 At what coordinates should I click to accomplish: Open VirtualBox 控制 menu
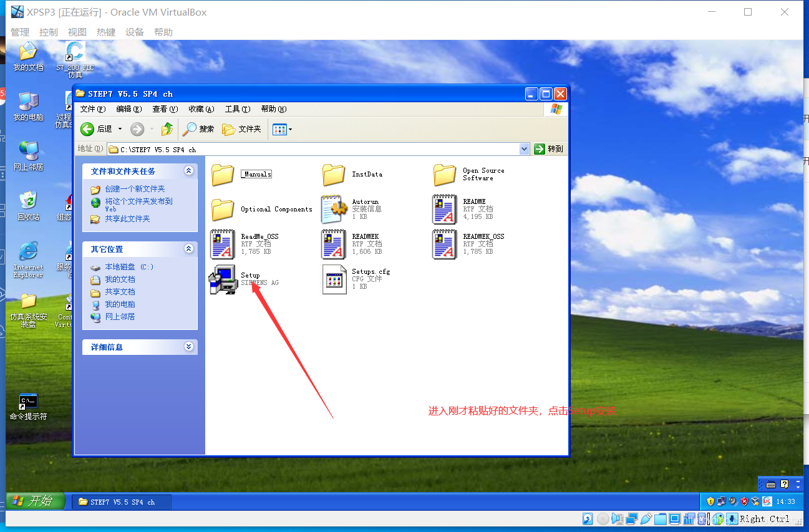tap(48, 32)
